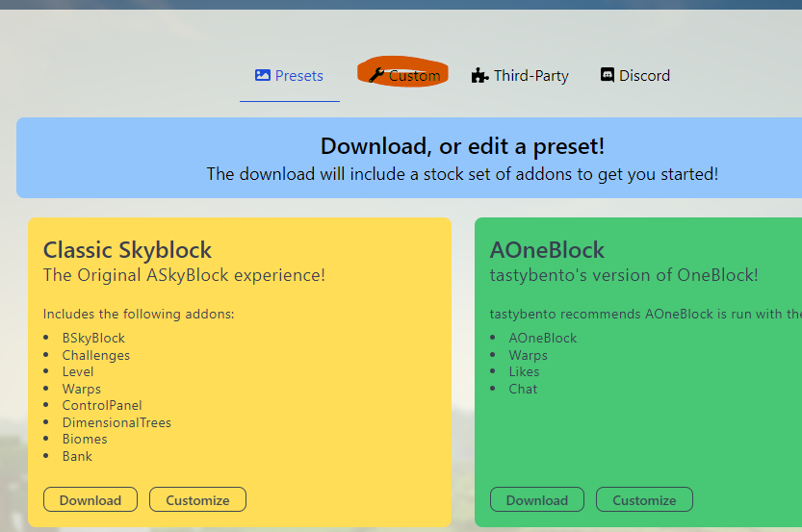The image size is (802, 532).
Task: Download the AOneBlock preset
Action: (x=537, y=500)
